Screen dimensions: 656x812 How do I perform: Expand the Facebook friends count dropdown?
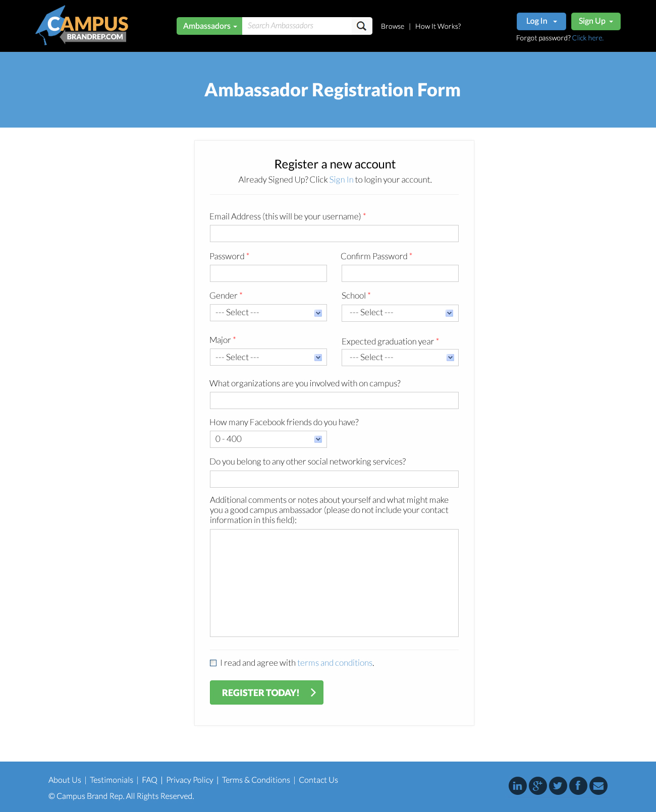(x=268, y=439)
